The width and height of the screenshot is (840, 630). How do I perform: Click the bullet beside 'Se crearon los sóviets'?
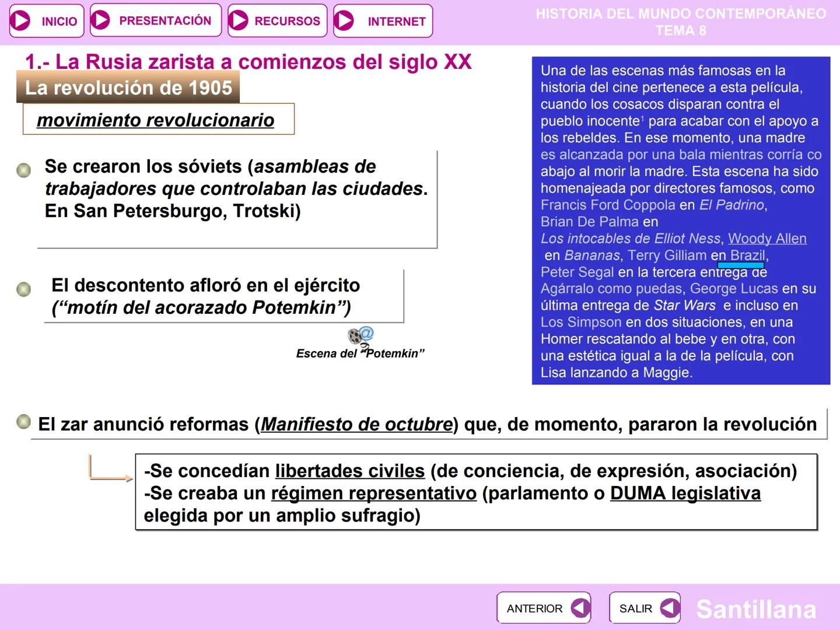(x=23, y=170)
